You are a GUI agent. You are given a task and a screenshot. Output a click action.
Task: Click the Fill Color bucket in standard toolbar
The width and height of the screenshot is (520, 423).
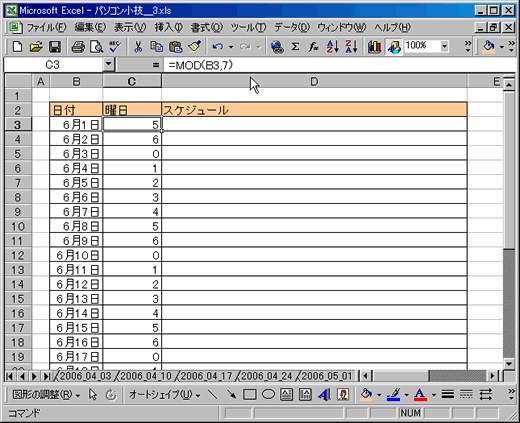tap(489, 47)
